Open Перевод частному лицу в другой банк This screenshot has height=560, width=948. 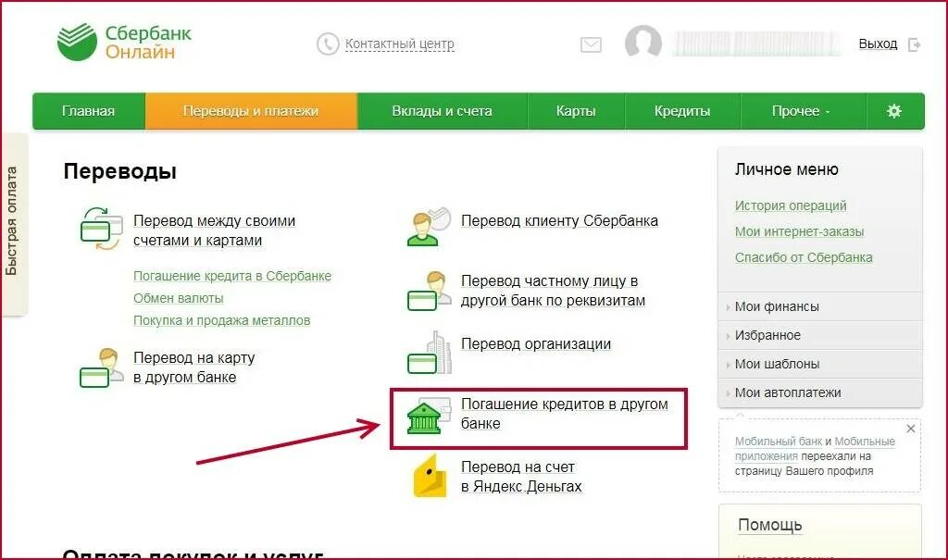[x=553, y=291]
